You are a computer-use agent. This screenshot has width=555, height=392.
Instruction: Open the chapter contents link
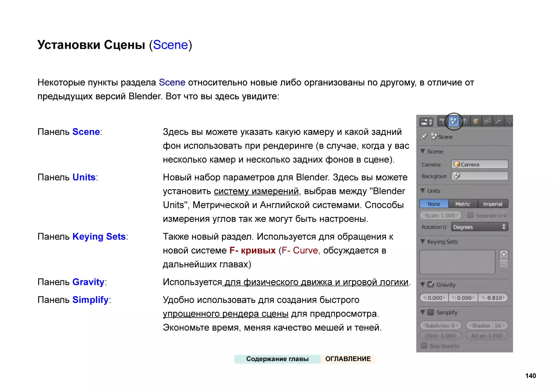(277, 359)
